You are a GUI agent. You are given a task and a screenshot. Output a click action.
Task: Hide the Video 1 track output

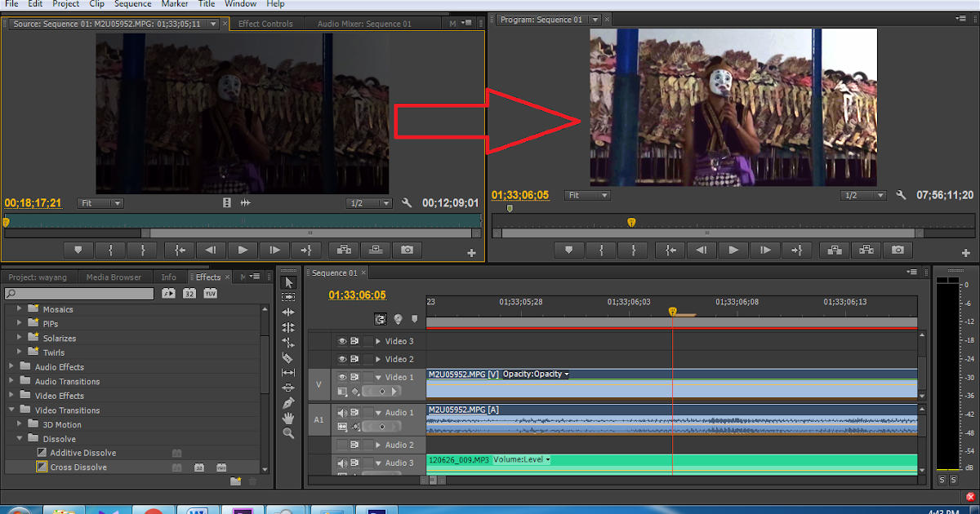coord(341,376)
